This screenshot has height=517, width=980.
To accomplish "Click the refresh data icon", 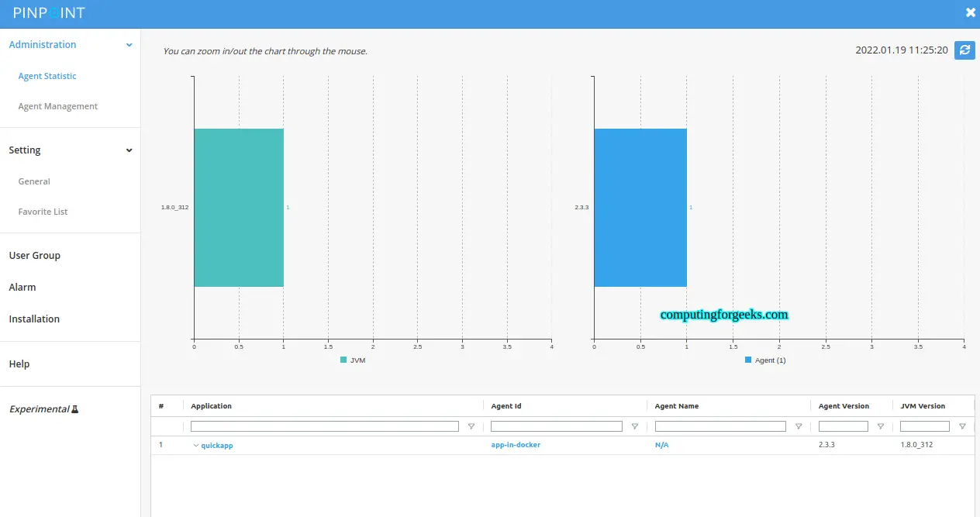I will 964,50.
